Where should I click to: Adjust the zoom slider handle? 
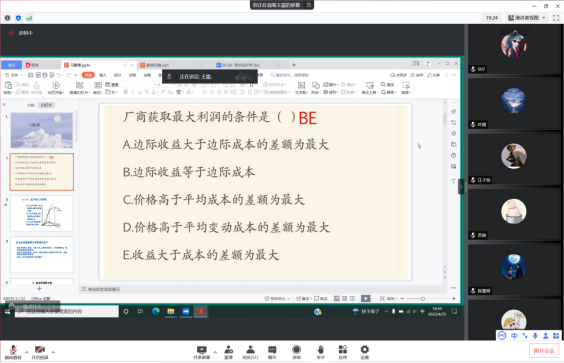click(x=423, y=299)
